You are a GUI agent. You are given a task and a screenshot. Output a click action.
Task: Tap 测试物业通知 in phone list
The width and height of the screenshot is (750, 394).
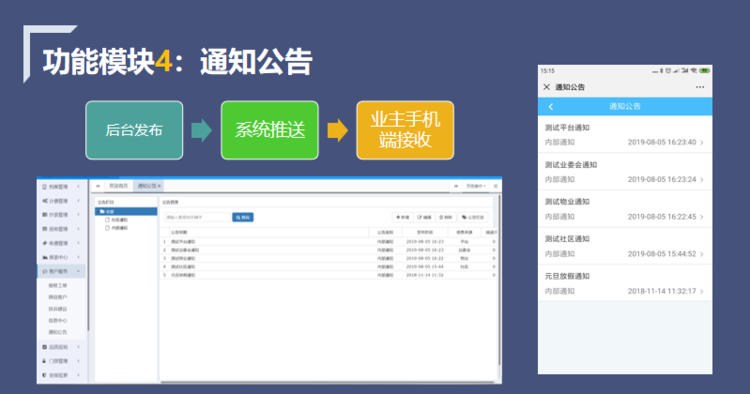click(625, 209)
